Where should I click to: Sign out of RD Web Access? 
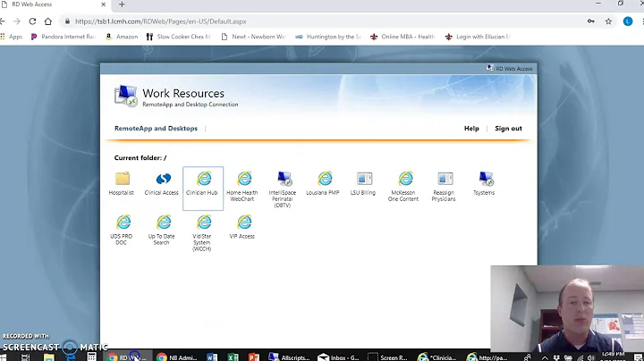click(508, 129)
